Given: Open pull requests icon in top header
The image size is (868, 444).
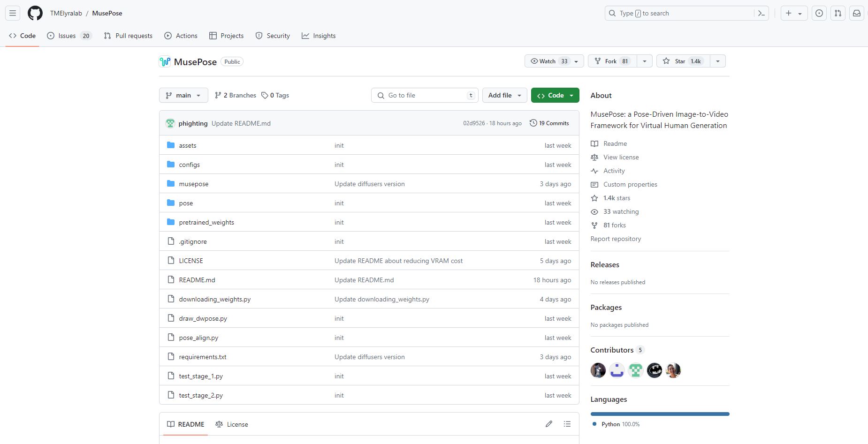Looking at the screenshot, I should pos(838,13).
